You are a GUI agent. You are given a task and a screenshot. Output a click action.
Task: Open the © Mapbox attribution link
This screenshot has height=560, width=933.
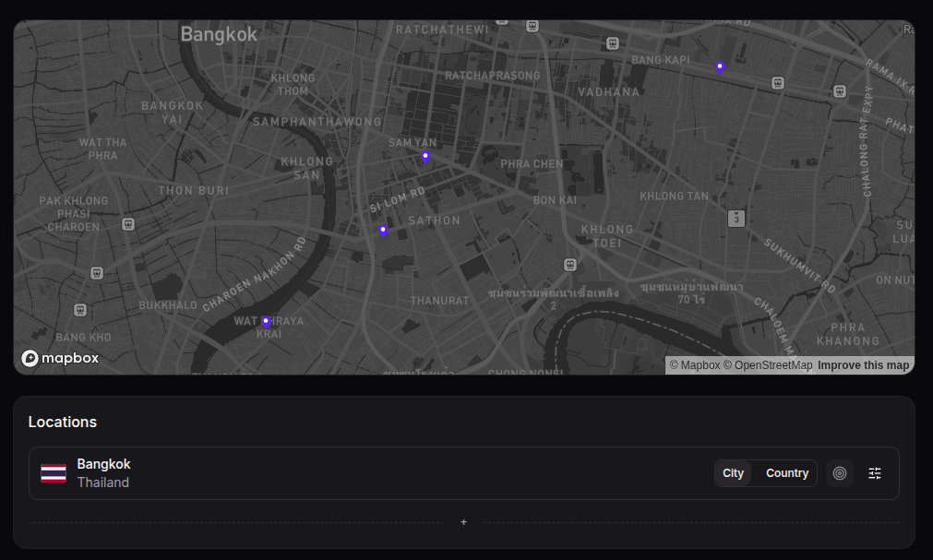point(694,364)
